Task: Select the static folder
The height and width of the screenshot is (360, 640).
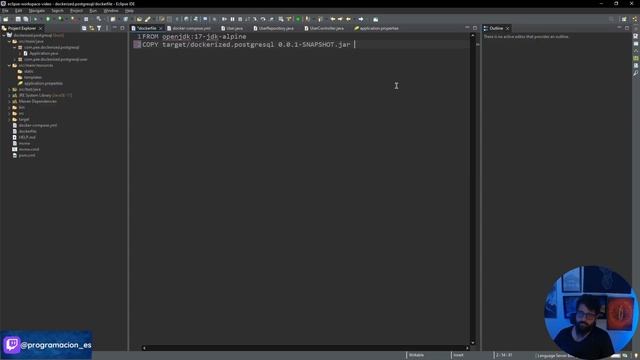Action: pos(28,71)
